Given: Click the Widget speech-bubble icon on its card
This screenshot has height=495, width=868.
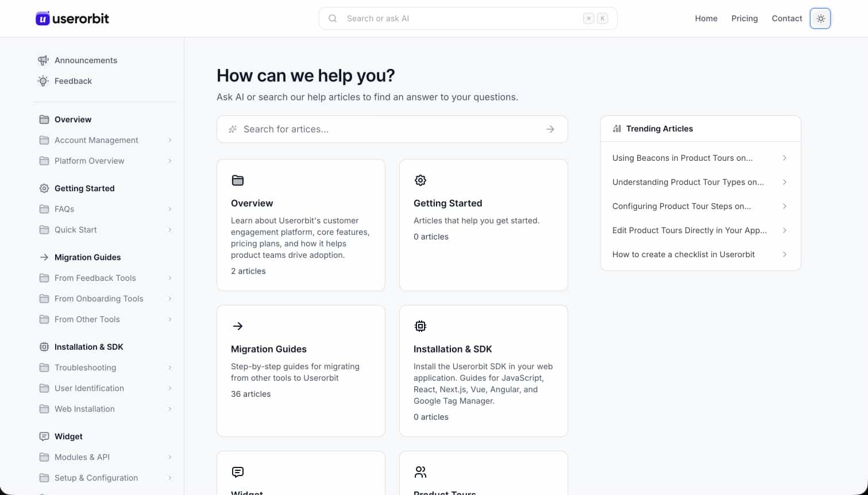Looking at the screenshot, I should click(238, 472).
